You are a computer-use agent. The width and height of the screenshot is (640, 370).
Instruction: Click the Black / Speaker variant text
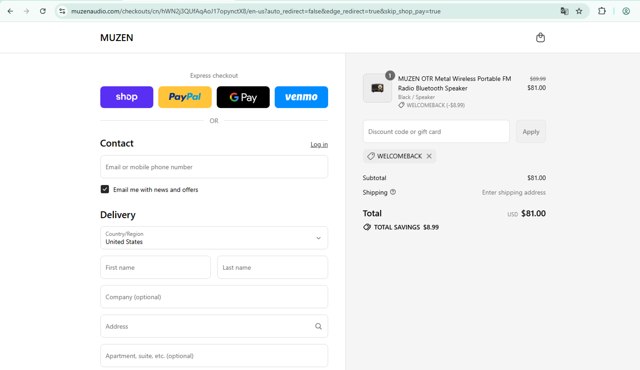click(x=416, y=97)
